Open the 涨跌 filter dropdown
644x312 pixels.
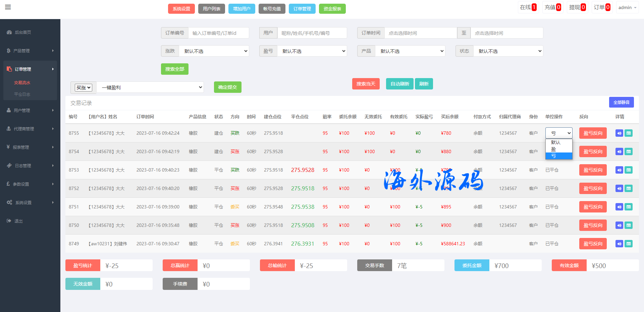(x=214, y=51)
